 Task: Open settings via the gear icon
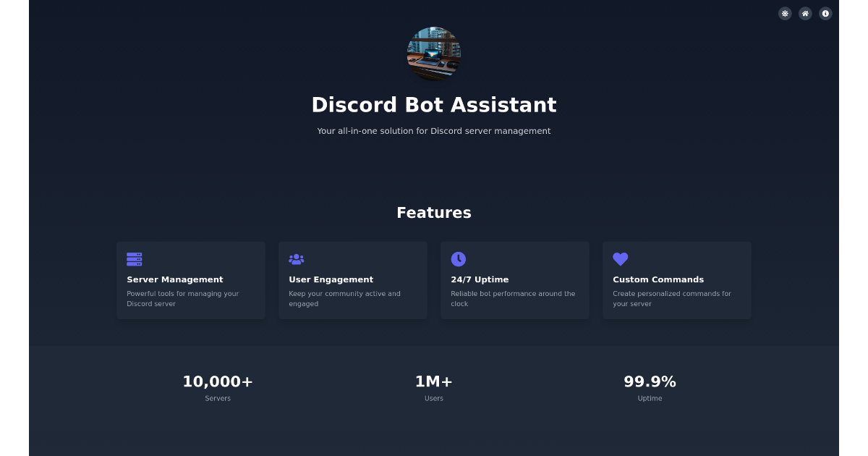click(x=785, y=13)
